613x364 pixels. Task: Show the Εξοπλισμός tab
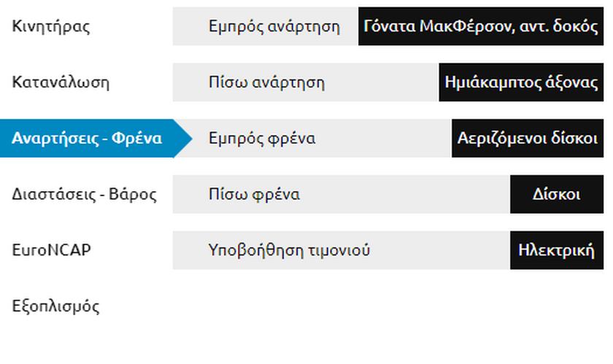click(x=56, y=306)
